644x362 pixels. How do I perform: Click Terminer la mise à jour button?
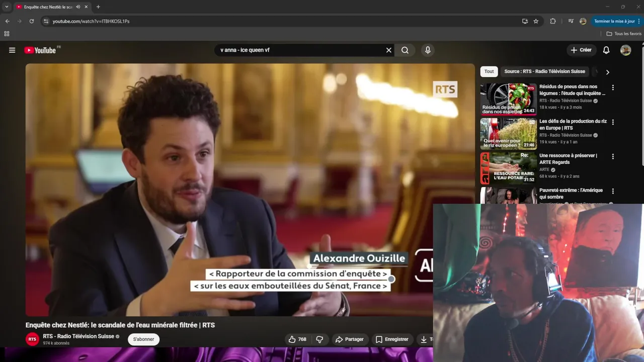click(614, 21)
